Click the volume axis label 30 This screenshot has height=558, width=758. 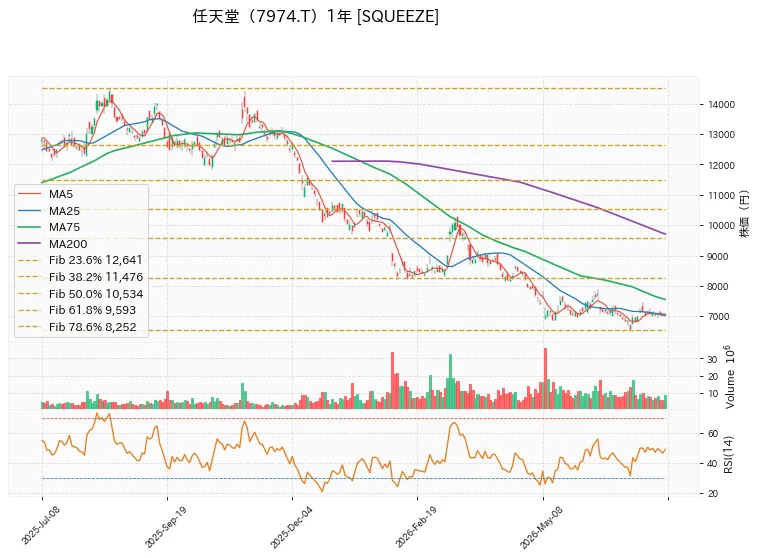(712, 359)
